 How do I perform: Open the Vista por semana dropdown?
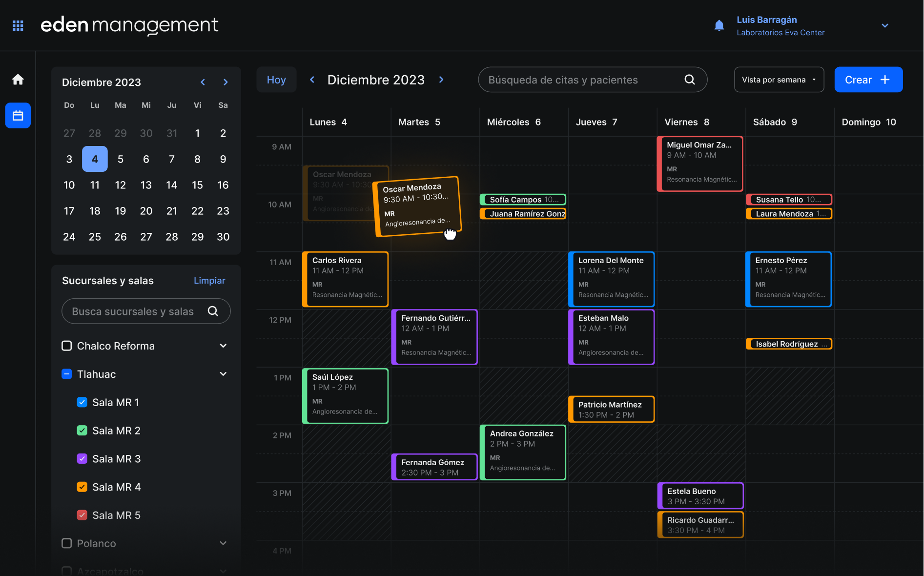[779, 80]
